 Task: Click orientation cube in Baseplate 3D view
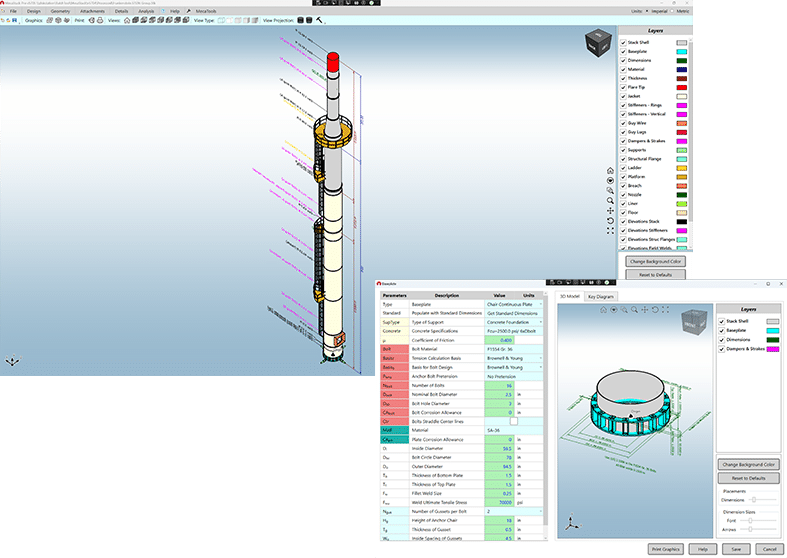tap(695, 323)
